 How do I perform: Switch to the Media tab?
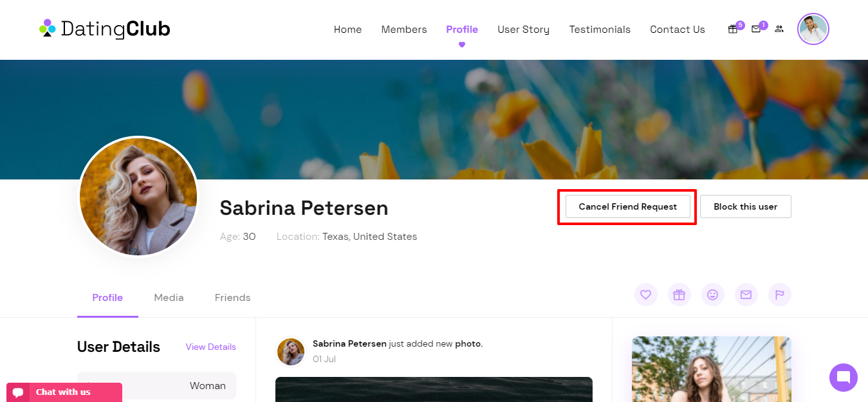pyautogui.click(x=169, y=297)
